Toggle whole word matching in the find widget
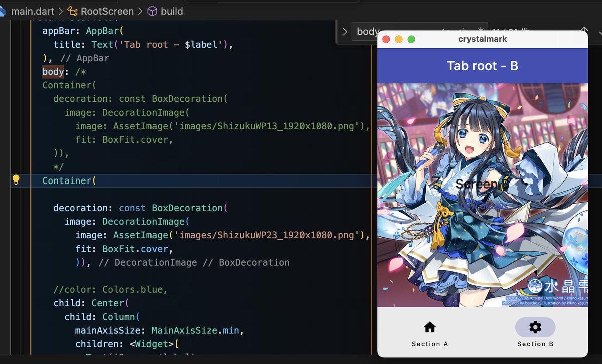602x364 pixels. (x=462, y=31)
